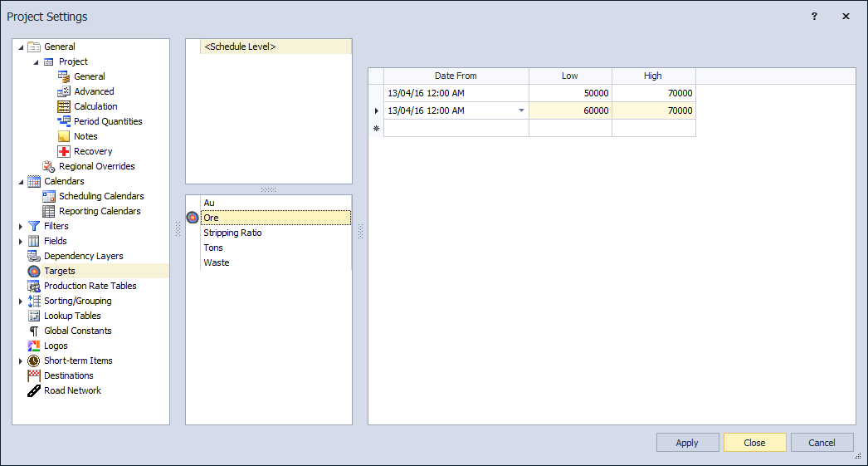Select the Notes yellow sticky icon
The width and height of the screenshot is (868, 466).
coord(64,136)
